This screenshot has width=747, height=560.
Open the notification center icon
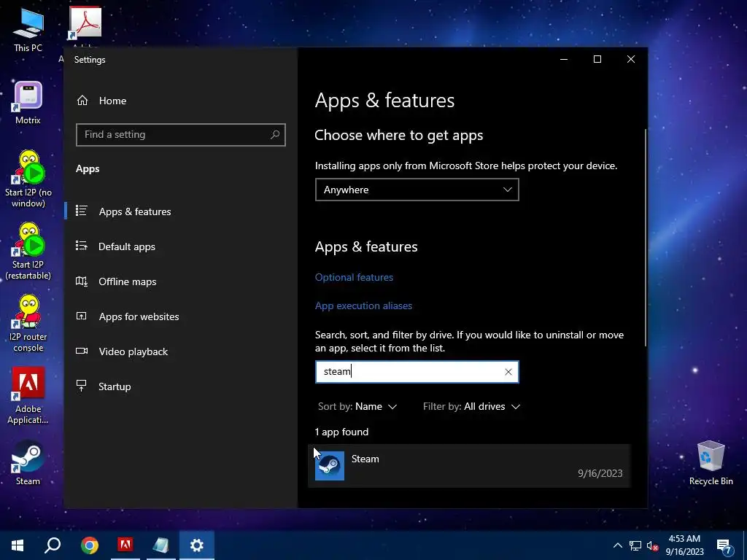[x=724, y=545]
